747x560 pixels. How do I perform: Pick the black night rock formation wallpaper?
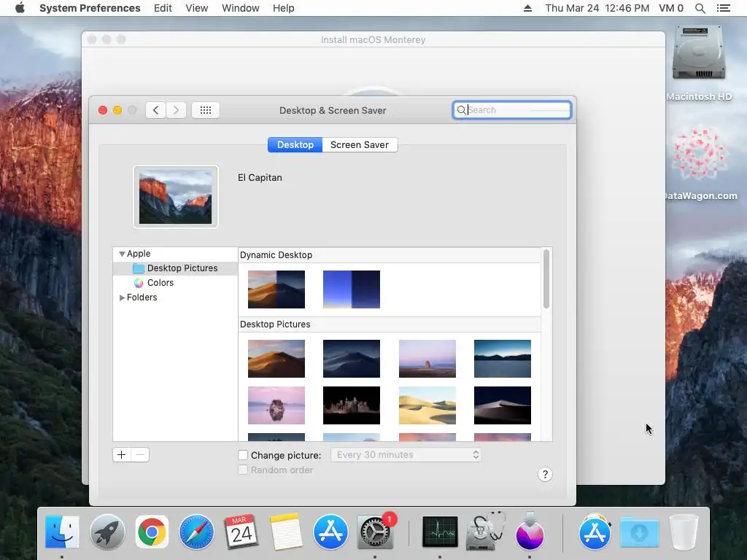click(x=352, y=405)
